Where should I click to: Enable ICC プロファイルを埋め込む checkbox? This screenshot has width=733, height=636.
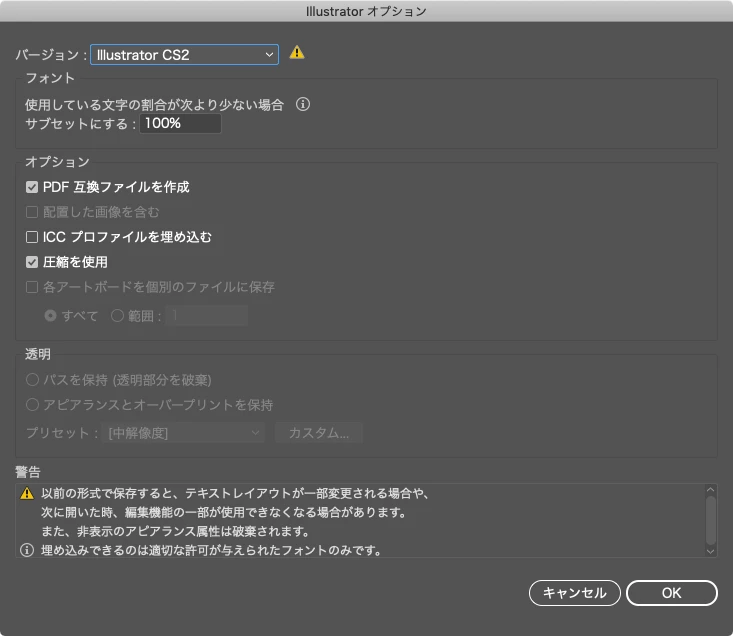click(x=32, y=237)
